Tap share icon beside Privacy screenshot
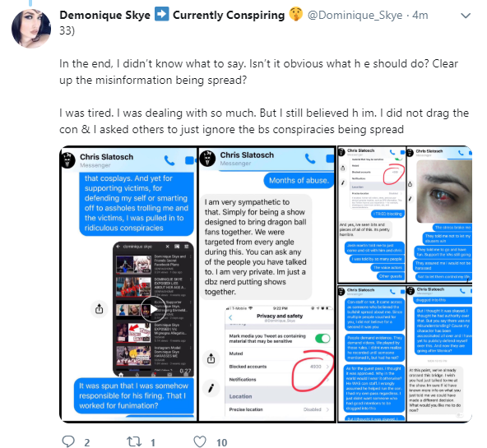Screen dimensions: 487x448 [x=211, y=358]
